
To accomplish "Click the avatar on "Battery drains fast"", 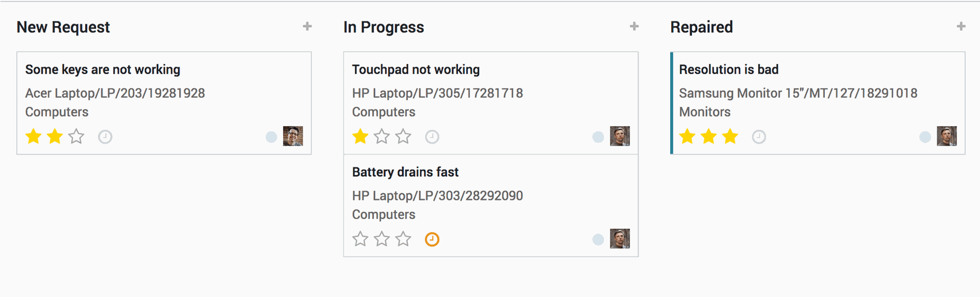I will pos(620,239).
